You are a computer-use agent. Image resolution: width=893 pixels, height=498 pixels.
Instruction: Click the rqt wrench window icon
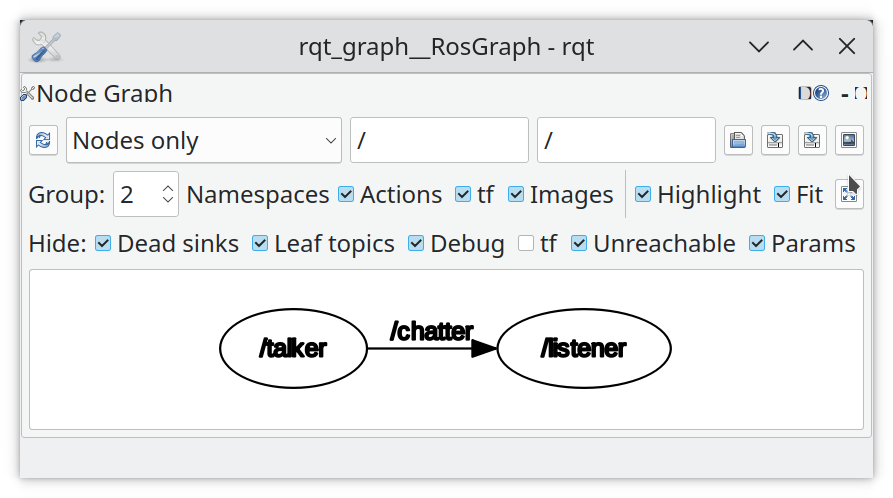coord(46,47)
